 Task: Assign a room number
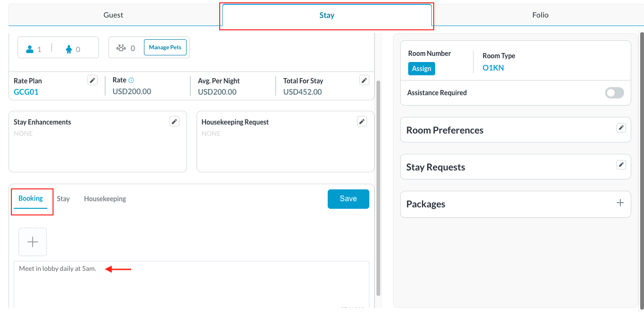tap(421, 69)
